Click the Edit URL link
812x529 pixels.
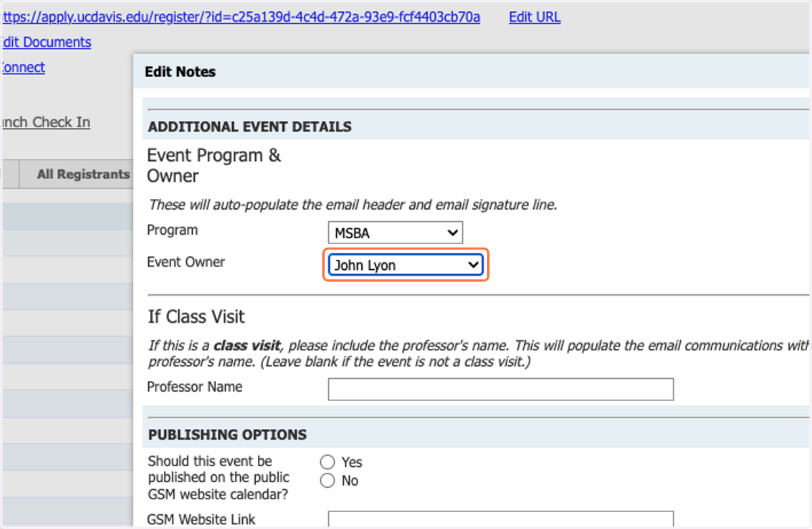click(535, 17)
